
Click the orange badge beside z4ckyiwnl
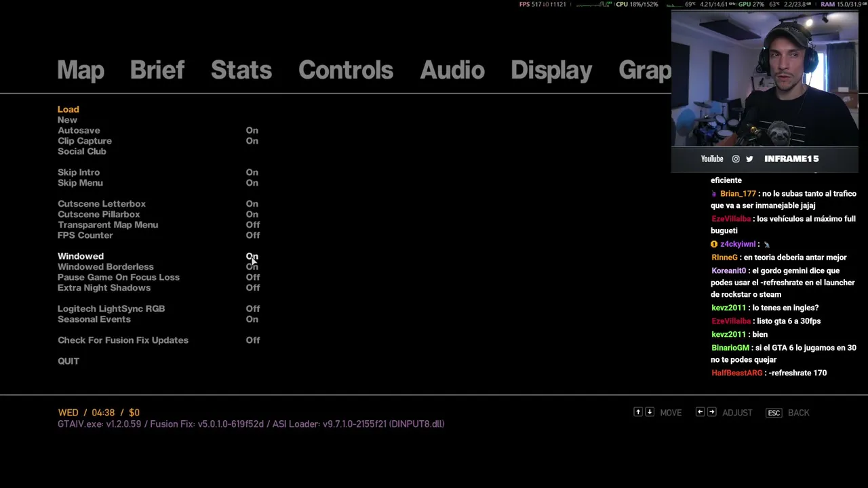(x=714, y=244)
